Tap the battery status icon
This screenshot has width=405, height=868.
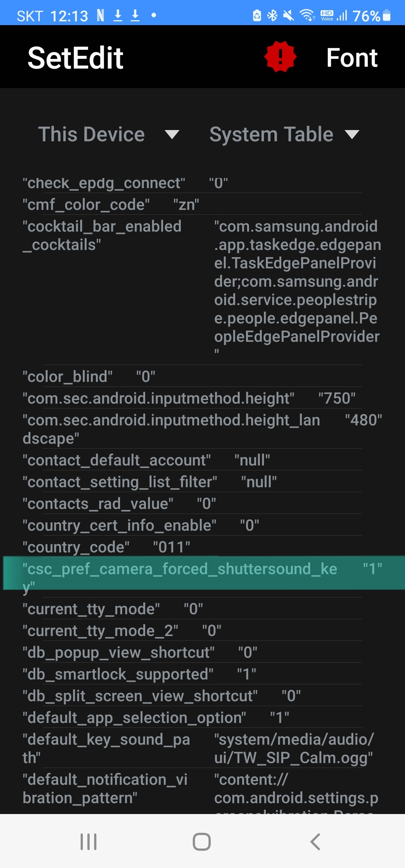click(x=387, y=15)
